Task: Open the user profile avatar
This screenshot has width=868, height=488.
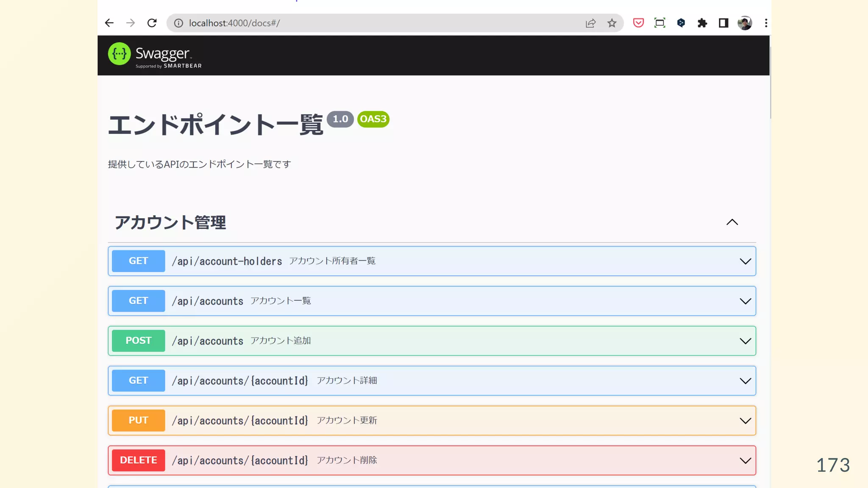Action: pos(745,23)
